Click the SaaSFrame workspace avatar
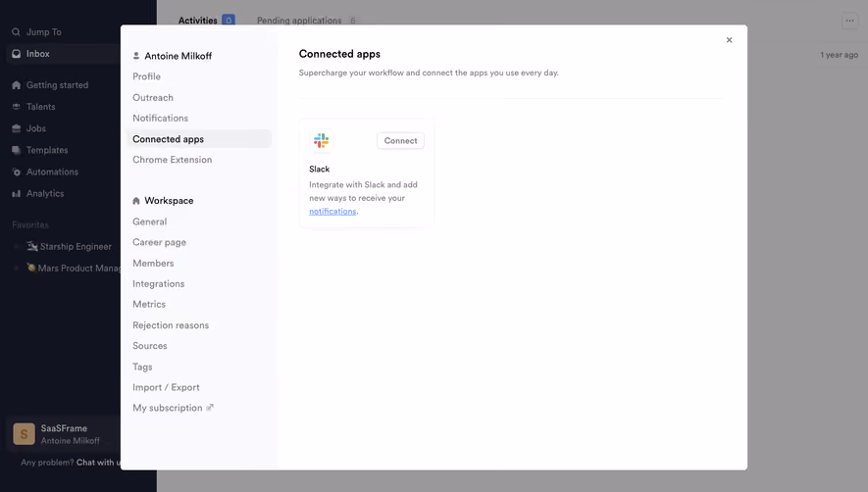 (x=24, y=434)
